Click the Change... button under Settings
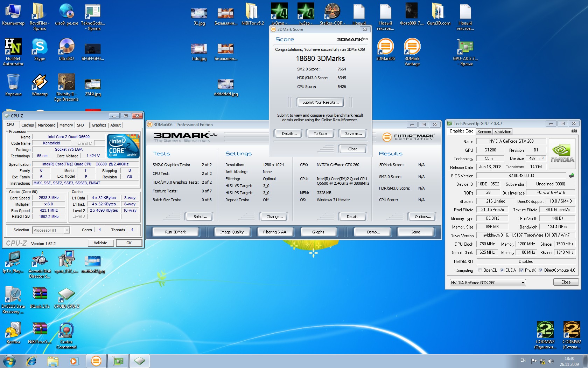Image resolution: width=588 pixels, height=368 pixels. pos(274,217)
